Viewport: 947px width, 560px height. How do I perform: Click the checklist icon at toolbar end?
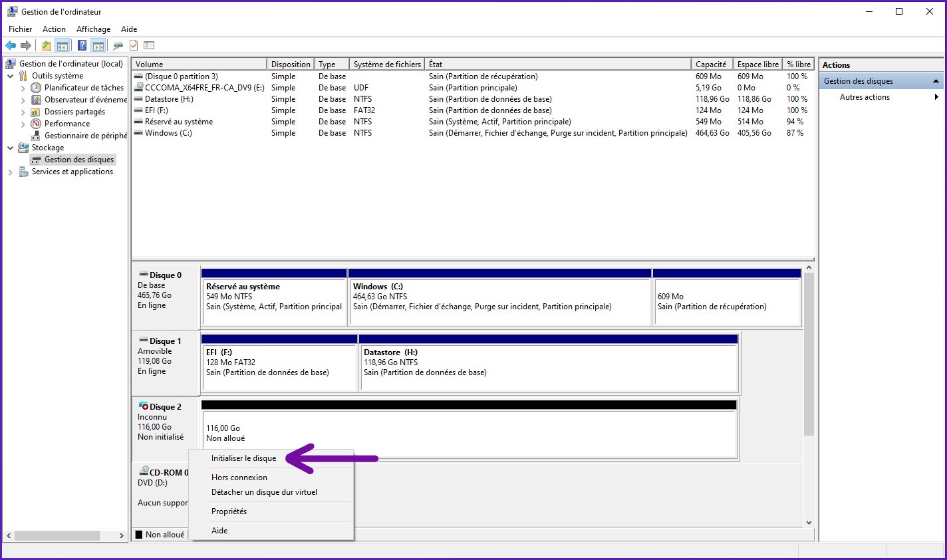149,45
